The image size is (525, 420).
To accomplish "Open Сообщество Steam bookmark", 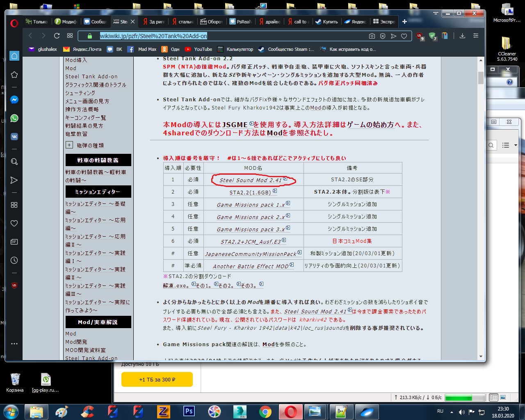I will pyautogui.click(x=286, y=49).
